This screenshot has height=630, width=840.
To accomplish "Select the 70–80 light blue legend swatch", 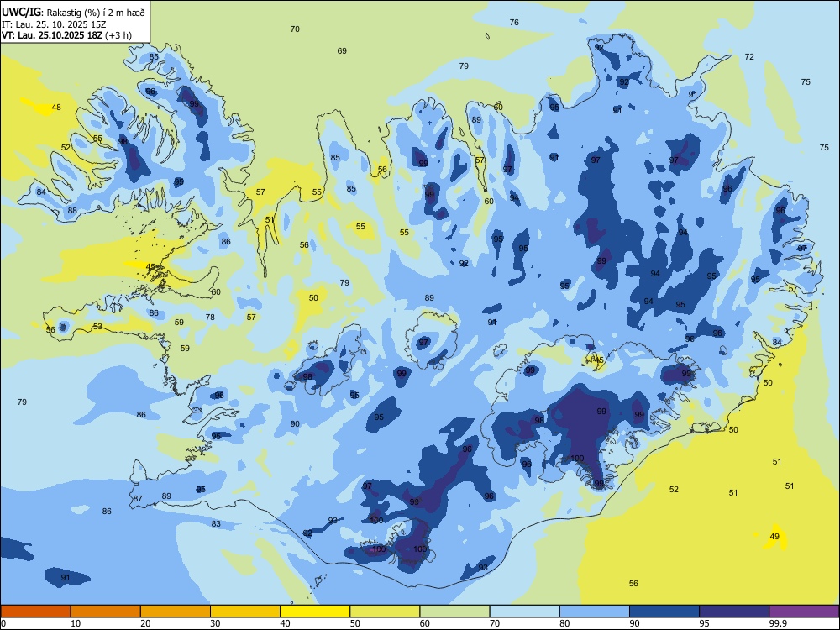I will coord(524,612).
